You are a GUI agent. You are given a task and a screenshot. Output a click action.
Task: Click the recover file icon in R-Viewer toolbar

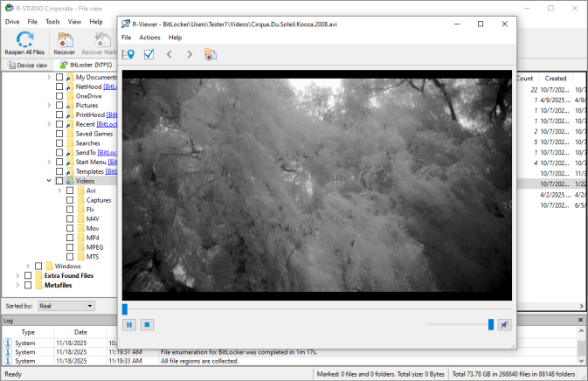tap(211, 55)
